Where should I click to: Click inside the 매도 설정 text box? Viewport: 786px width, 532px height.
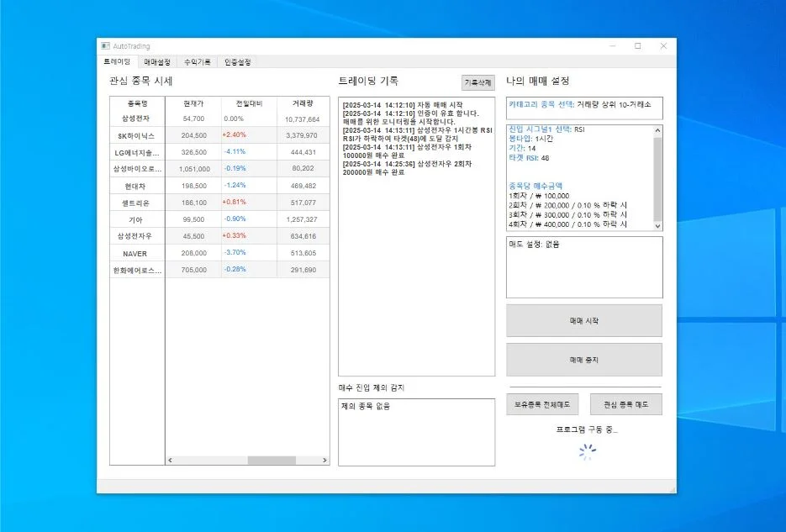pyautogui.click(x=583, y=267)
